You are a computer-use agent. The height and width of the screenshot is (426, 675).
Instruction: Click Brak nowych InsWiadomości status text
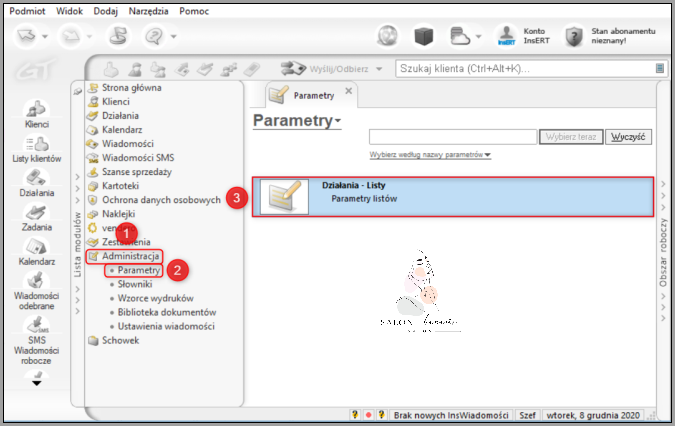(x=451, y=415)
